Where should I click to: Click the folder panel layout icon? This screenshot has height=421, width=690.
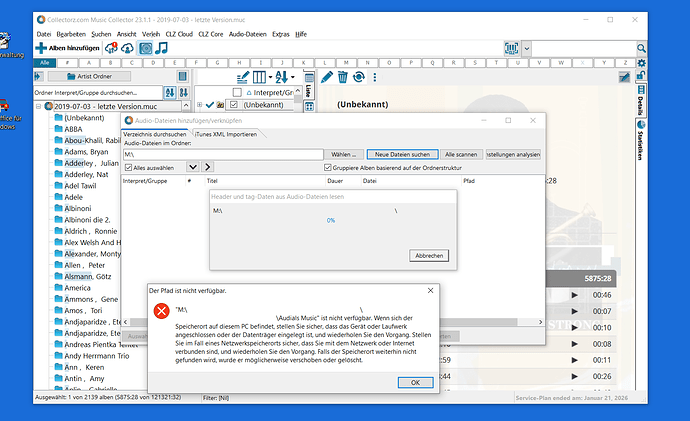(182, 77)
